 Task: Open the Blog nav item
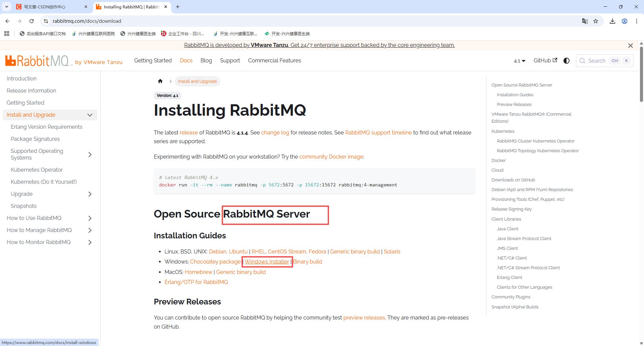[x=206, y=60]
